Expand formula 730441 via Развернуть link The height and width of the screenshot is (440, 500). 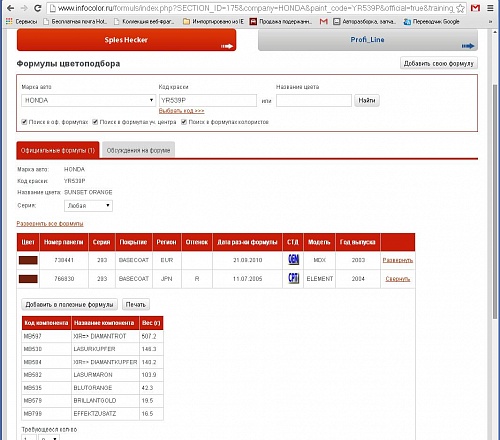(398, 260)
